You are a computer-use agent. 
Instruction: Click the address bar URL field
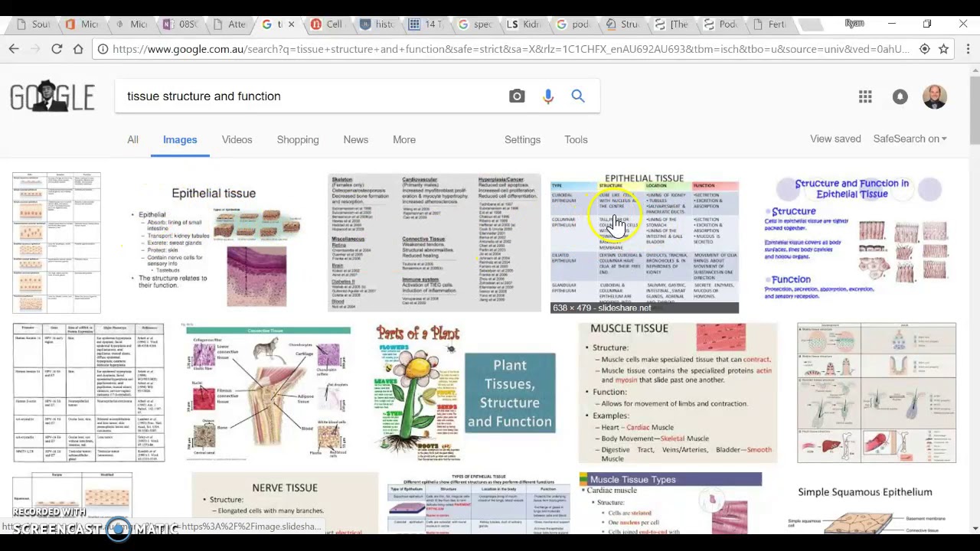(511, 49)
